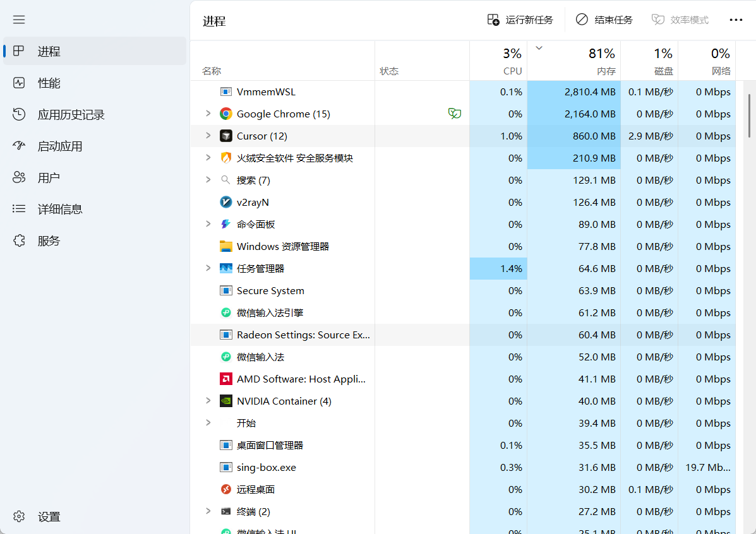Image resolution: width=756 pixels, height=534 pixels.
Task: Click the Windows 资源管理器 folder icon
Action: (225, 246)
